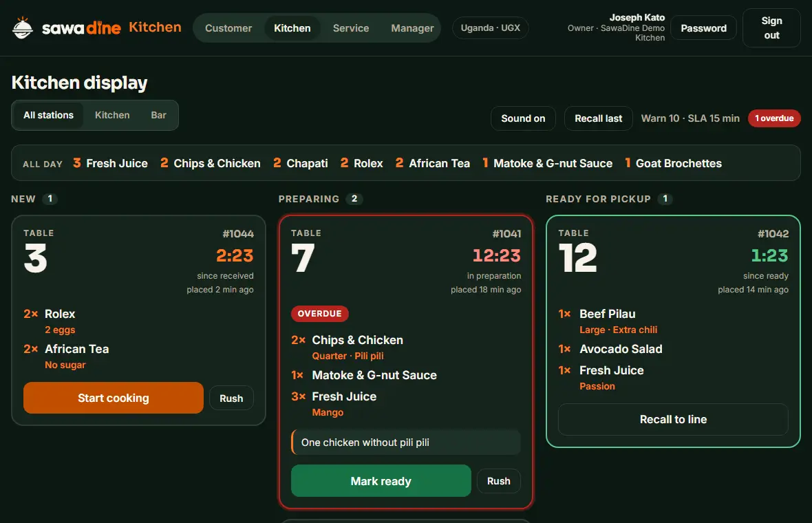Click the sawadine wordmark in header
The image size is (812, 523).
tap(81, 28)
